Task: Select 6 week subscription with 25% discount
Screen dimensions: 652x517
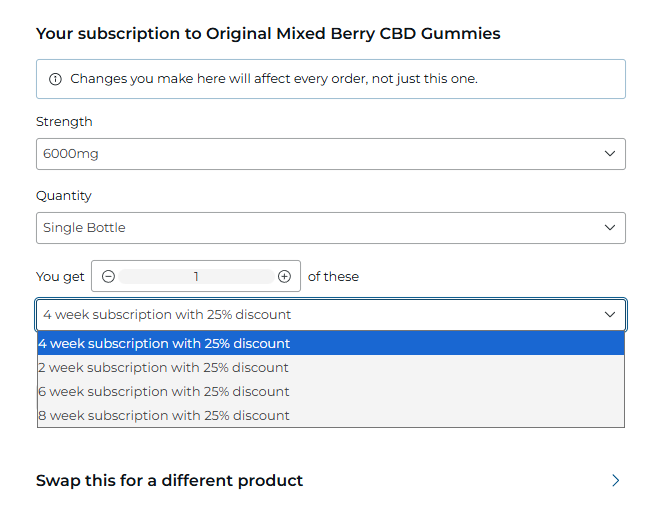Action: [x=164, y=391]
